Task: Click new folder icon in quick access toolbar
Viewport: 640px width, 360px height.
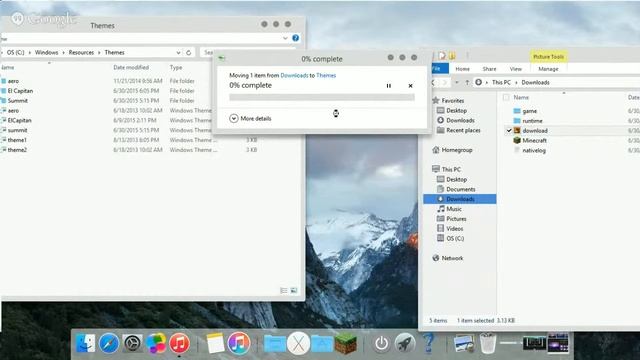Action: click(452, 56)
